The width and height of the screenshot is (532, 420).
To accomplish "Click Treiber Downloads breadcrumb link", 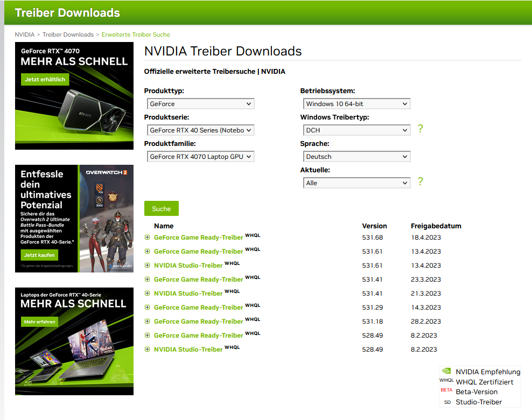I will coord(68,34).
